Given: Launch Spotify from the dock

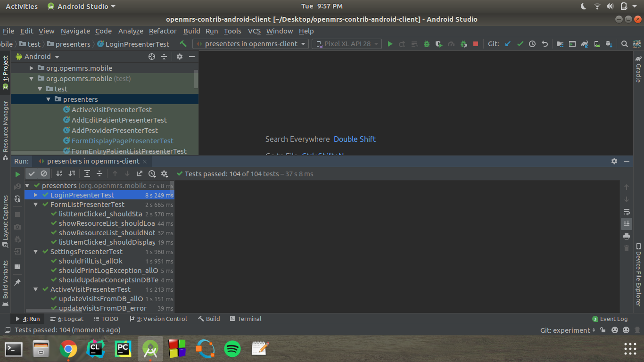Looking at the screenshot, I should [232, 349].
